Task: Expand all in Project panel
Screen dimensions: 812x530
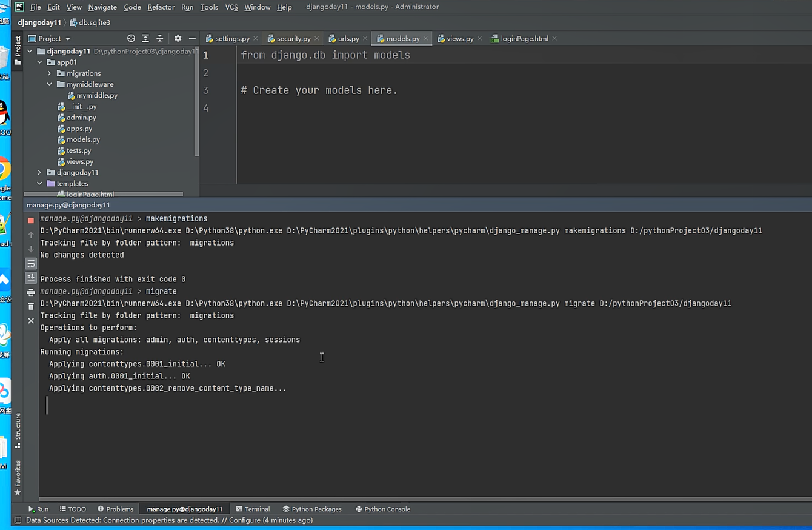Action: click(145, 38)
